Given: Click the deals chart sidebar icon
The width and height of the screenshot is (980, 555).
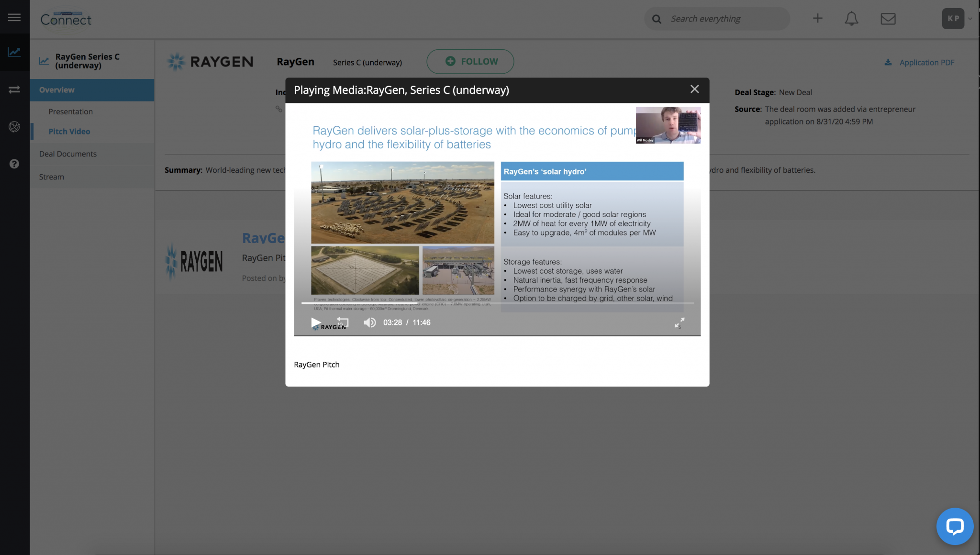Looking at the screenshot, I should tap(14, 52).
